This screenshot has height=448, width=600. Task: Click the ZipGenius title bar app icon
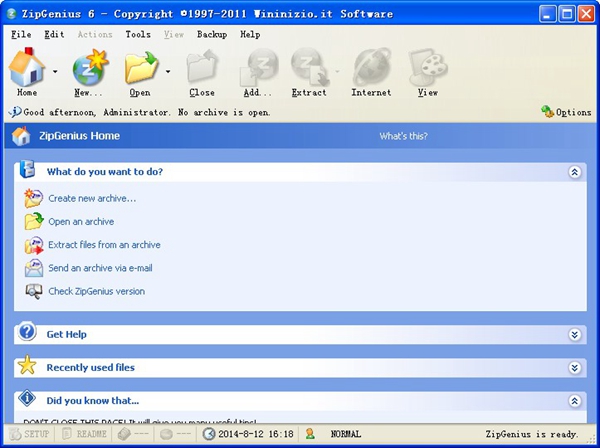pos(12,14)
